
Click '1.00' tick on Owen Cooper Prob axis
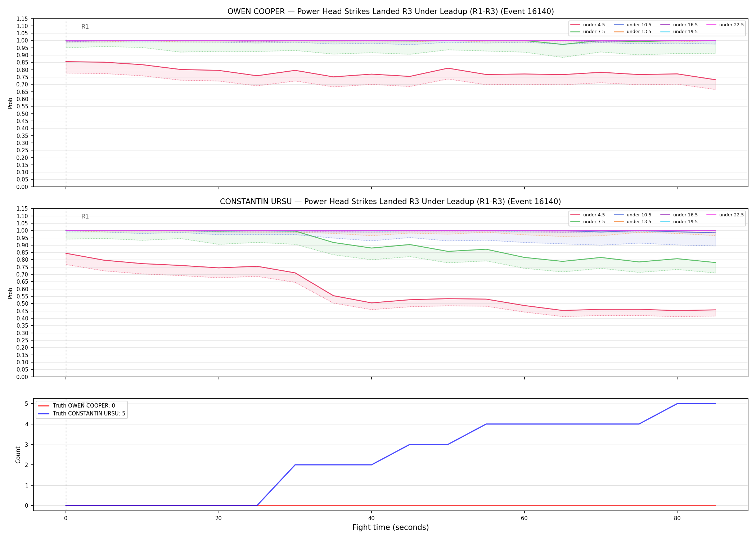(22, 41)
